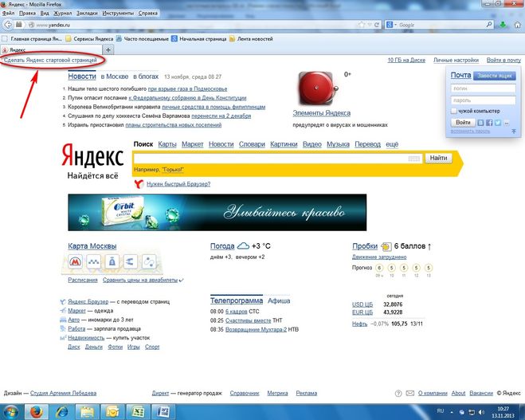
Task: Open the Часто посещаемые bookmark
Action: 143,39
